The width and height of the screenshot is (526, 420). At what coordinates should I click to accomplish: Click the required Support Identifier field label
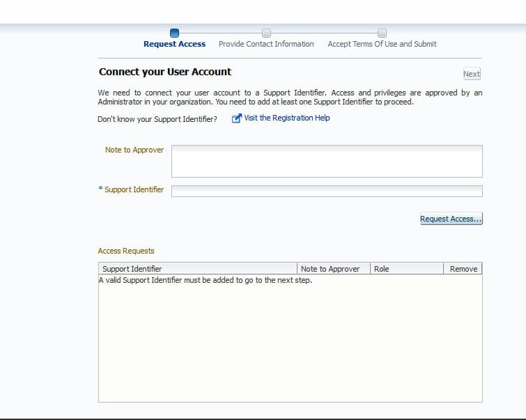134,189
